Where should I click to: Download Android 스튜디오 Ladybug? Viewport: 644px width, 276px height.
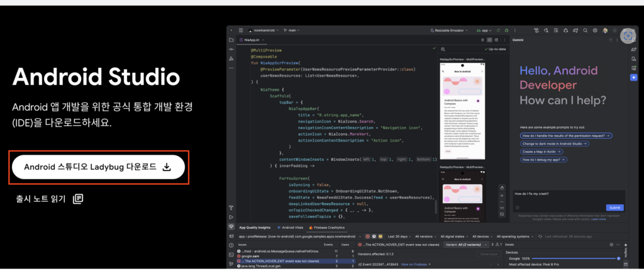point(98,167)
